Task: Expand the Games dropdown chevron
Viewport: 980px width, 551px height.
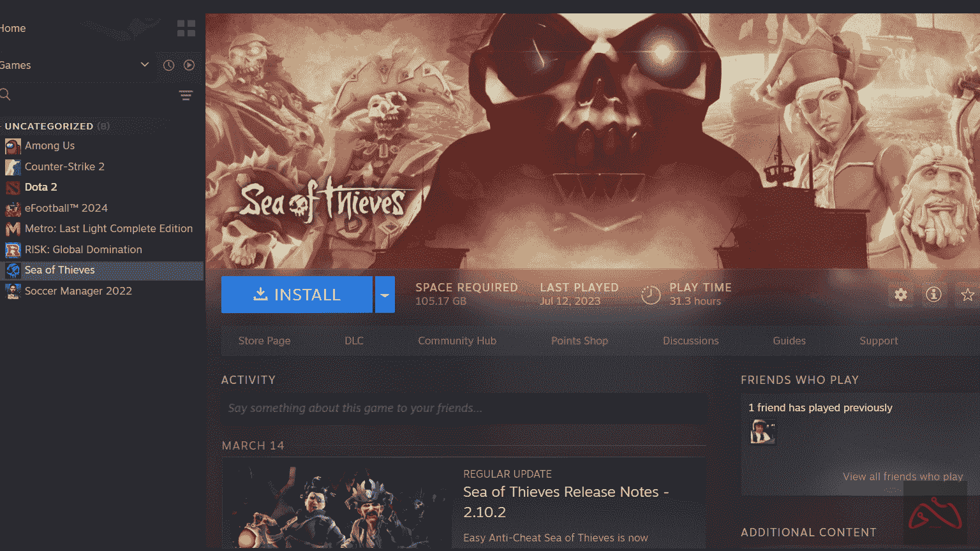Action: [143, 64]
